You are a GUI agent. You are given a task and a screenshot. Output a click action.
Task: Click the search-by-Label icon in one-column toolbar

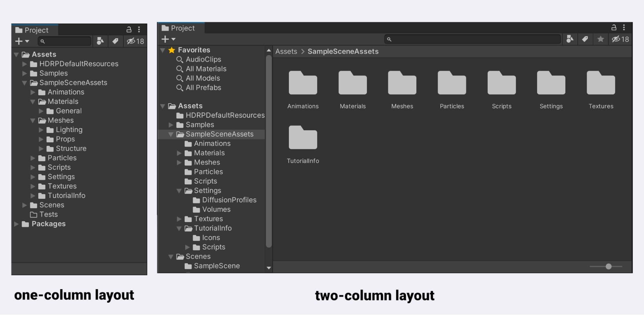pyautogui.click(x=115, y=41)
